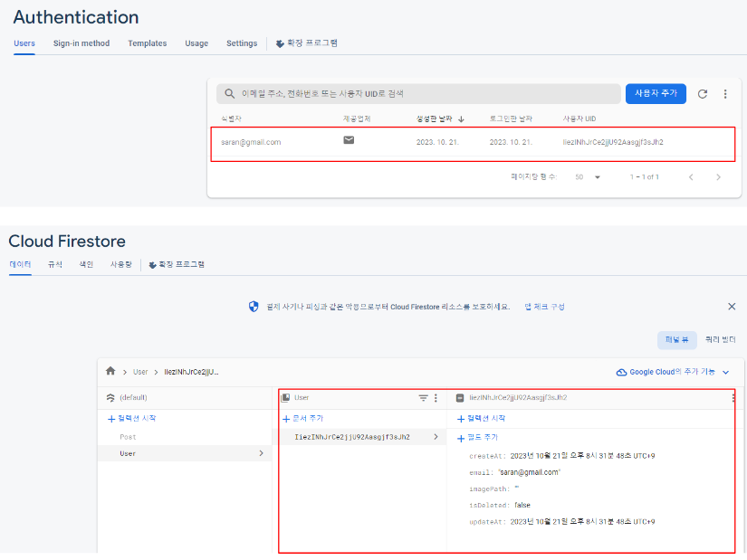Click the (default) database icon

click(110, 398)
